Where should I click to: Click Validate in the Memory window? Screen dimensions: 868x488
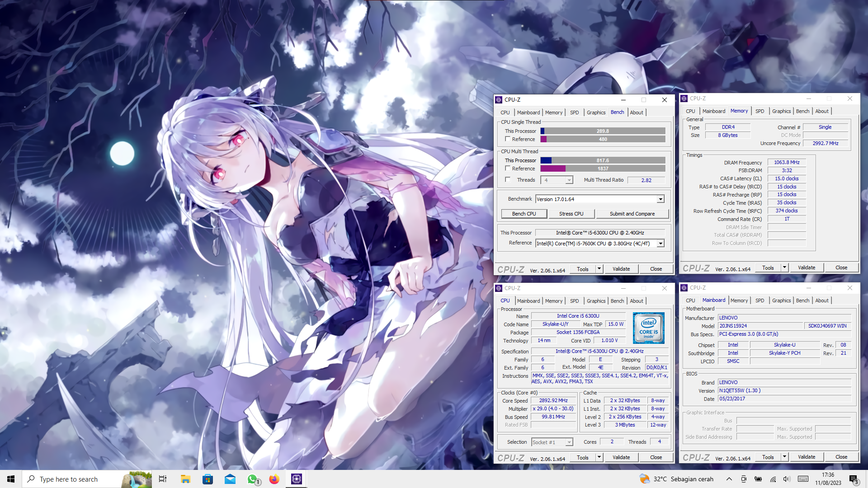(807, 267)
